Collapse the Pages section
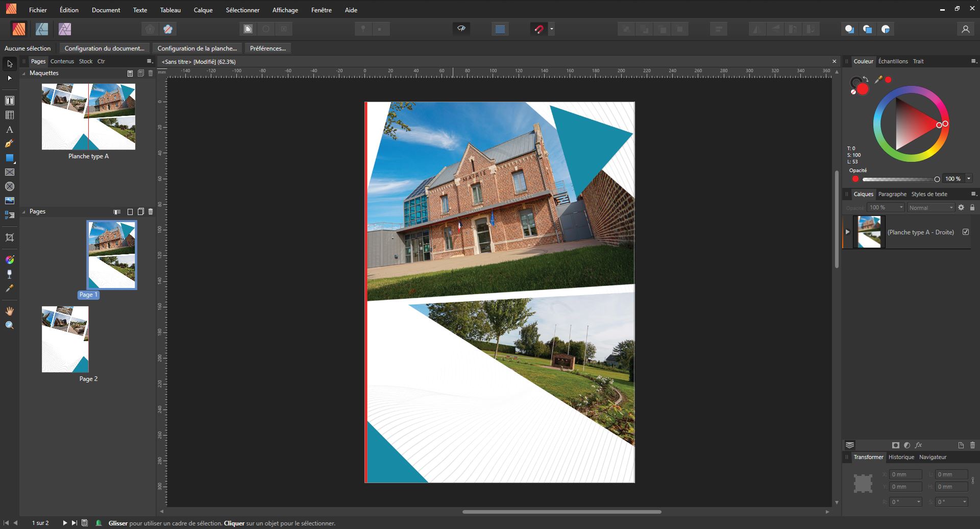 click(x=24, y=212)
